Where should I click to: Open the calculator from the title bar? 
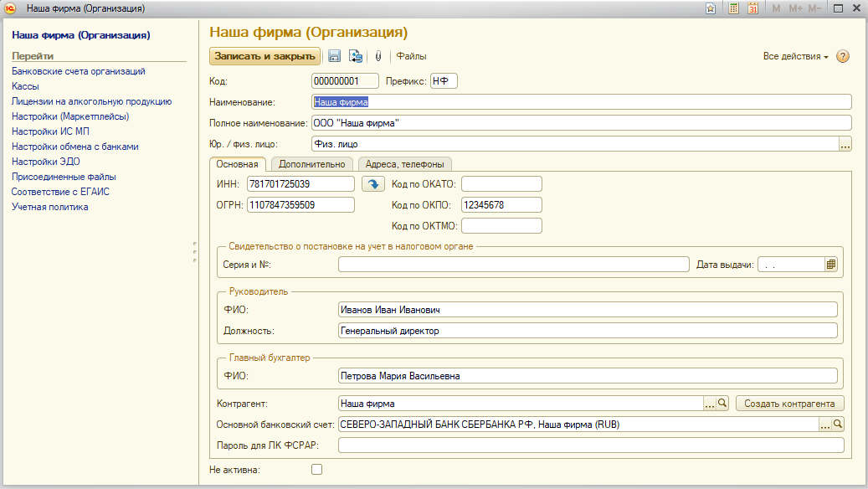click(x=734, y=8)
